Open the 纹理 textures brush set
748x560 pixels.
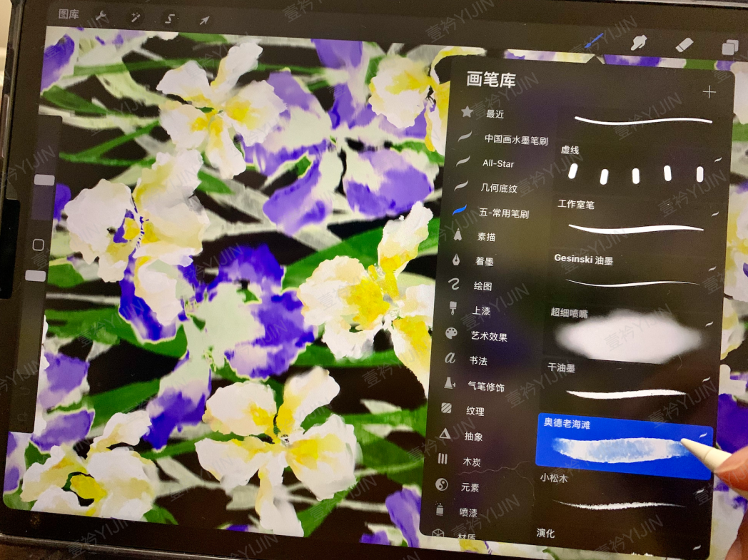(475, 412)
